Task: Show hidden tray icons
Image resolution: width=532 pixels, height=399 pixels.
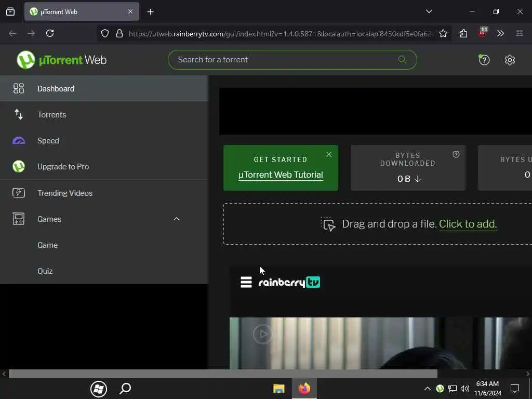Action: point(428,389)
